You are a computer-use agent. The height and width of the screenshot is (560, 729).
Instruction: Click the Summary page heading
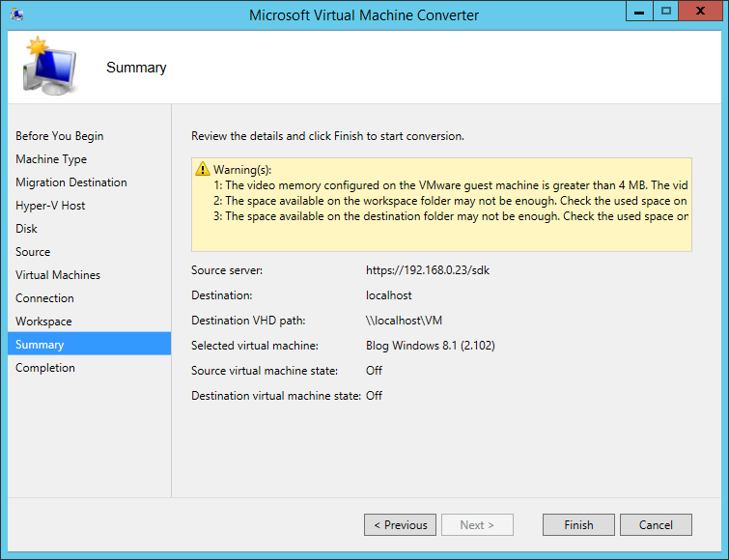[136, 68]
